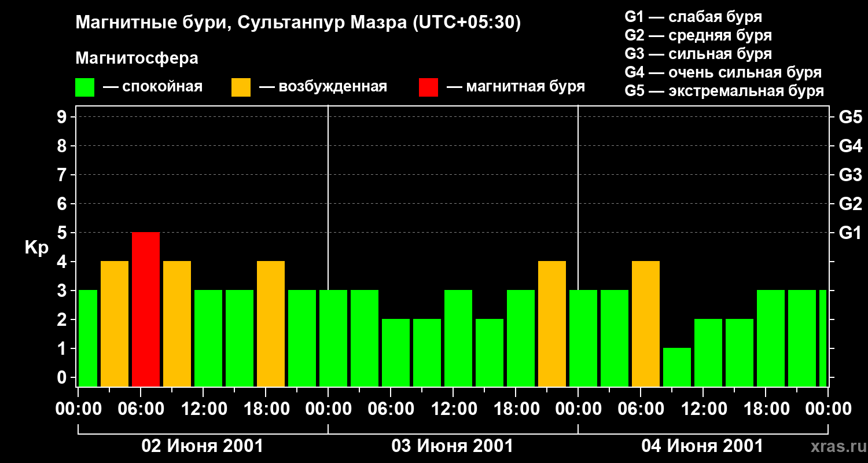Screen dimensions: 868x463
Task: Click the 'G5 — экстремальная буря' legend line
Action: [724, 91]
